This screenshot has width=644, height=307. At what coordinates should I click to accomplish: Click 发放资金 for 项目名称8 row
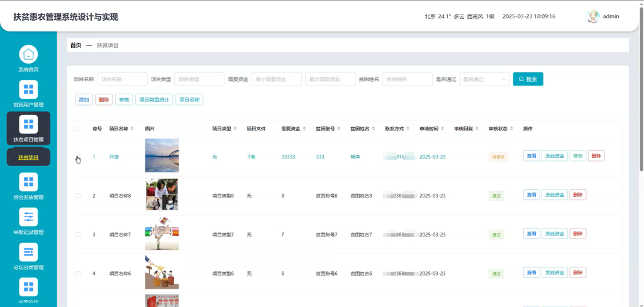click(555, 195)
